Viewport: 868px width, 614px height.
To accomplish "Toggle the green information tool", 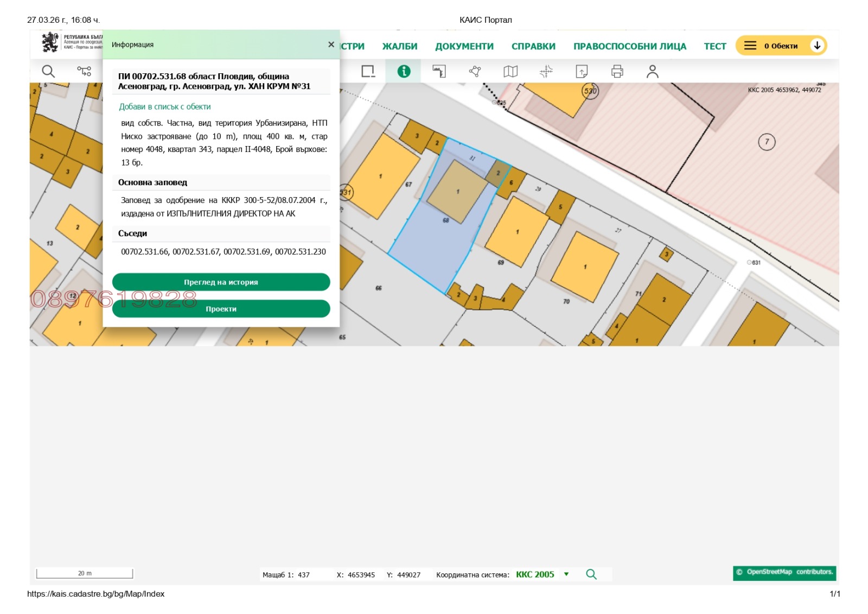I will (x=404, y=71).
